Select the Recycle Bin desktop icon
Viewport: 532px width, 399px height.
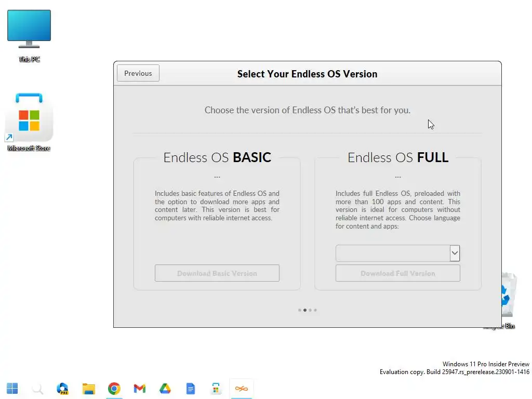point(508,300)
